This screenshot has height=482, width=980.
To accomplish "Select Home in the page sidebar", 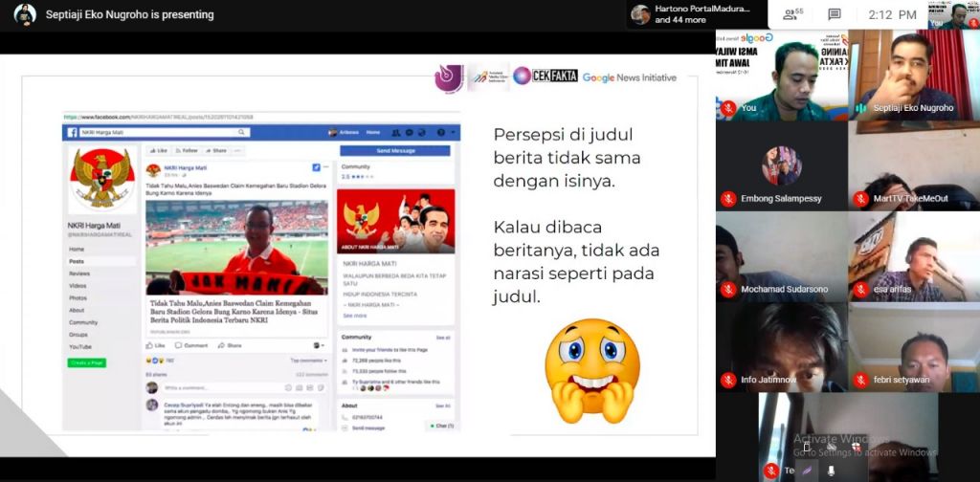I will coord(77,249).
